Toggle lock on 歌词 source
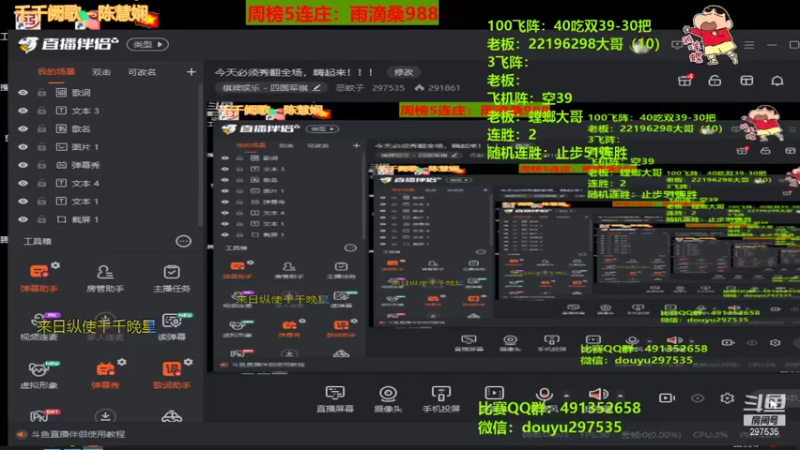The height and width of the screenshot is (450, 800). tap(42, 92)
